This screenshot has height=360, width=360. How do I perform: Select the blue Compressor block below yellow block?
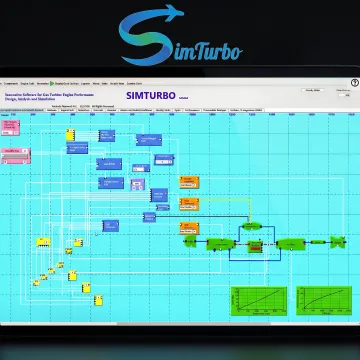click(x=77, y=148)
